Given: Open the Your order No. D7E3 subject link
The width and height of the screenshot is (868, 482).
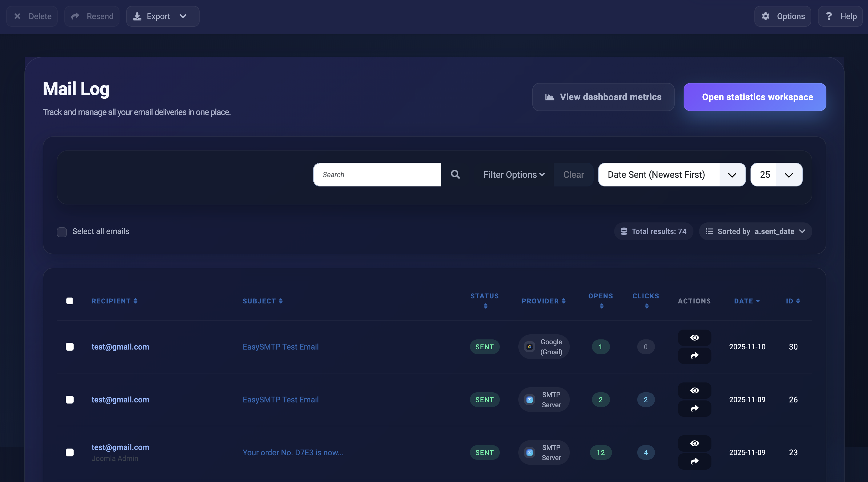Looking at the screenshot, I should 293,452.
